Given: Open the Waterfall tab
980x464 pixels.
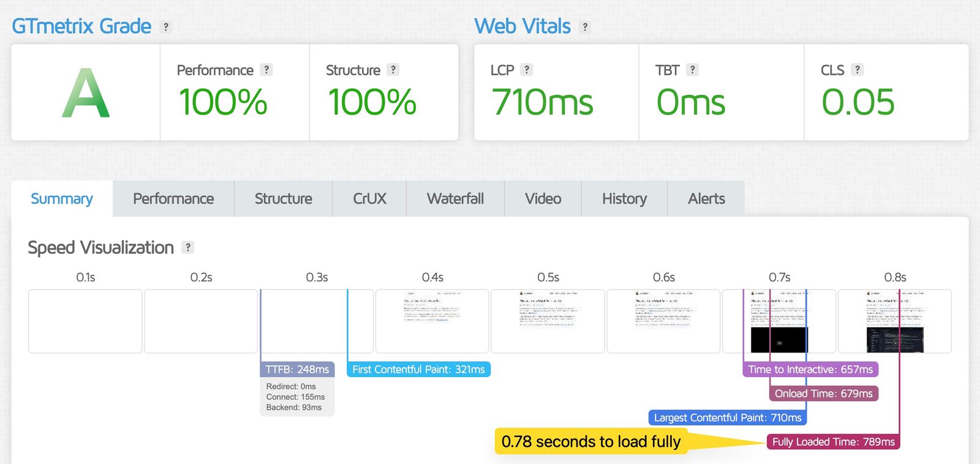Looking at the screenshot, I should click(455, 198).
